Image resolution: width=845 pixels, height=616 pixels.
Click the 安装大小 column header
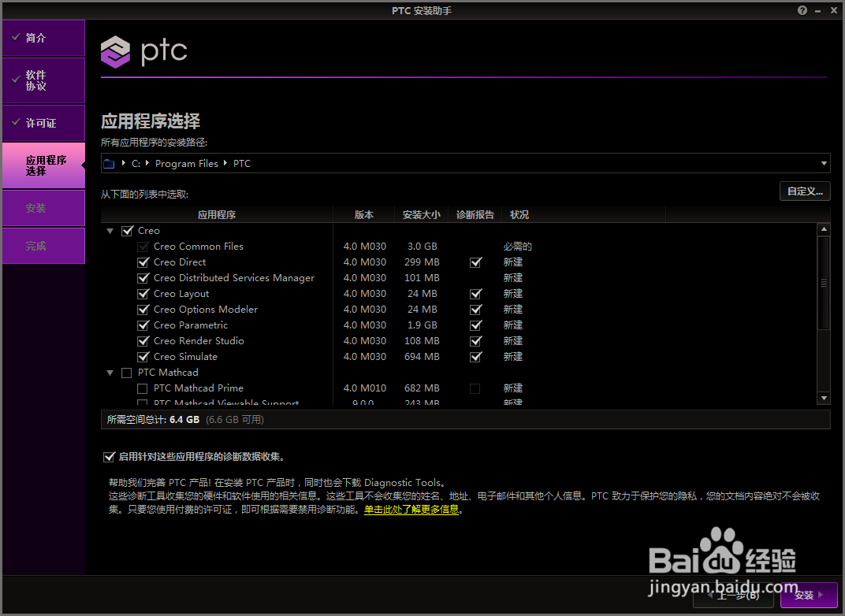point(422,214)
